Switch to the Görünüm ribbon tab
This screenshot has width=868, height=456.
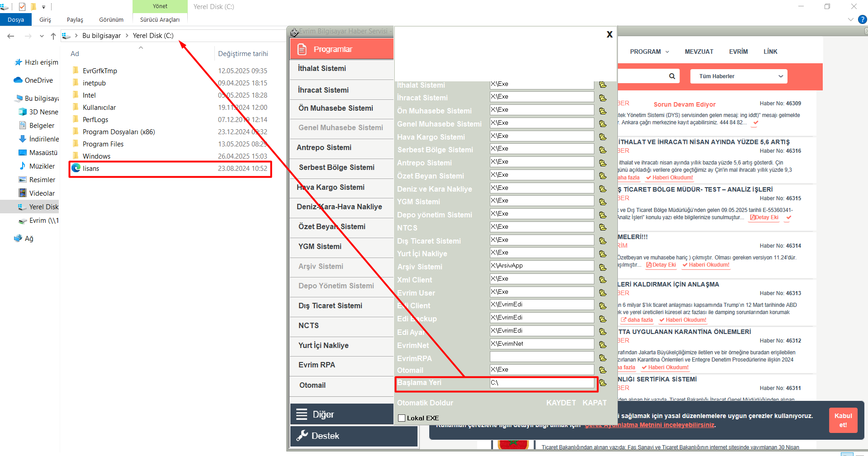coord(111,19)
